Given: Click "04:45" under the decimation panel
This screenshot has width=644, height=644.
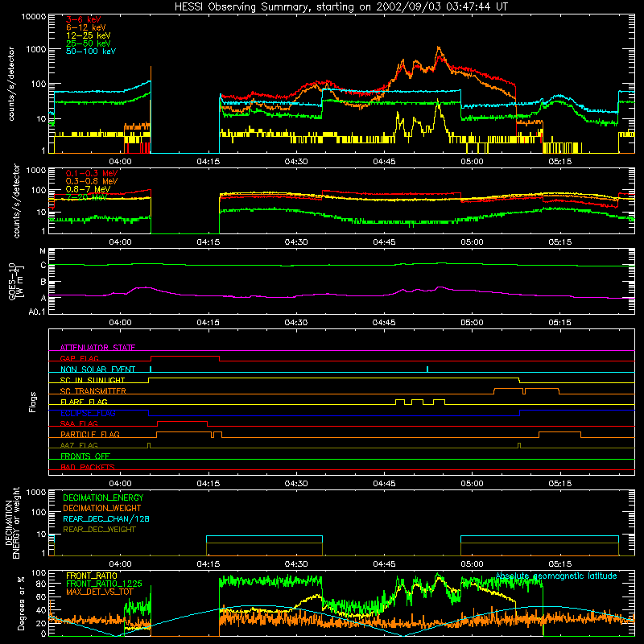Looking at the screenshot, I should click(x=384, y=563).
